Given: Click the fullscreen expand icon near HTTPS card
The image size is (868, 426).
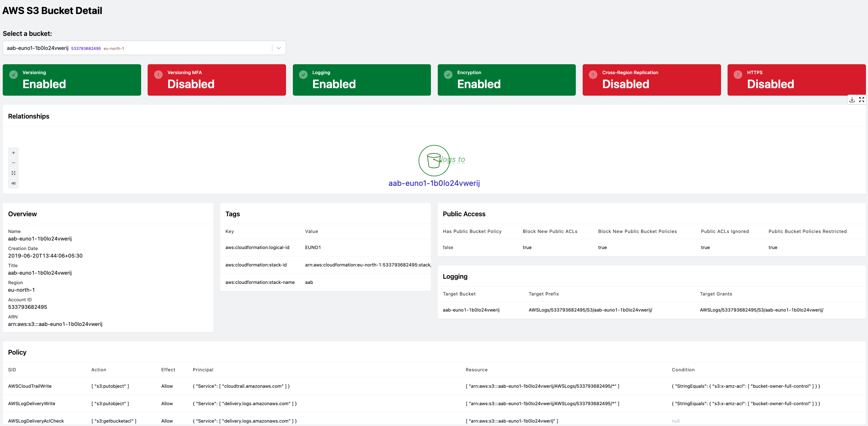Looking at the screenshot, I should click(862, 99).
